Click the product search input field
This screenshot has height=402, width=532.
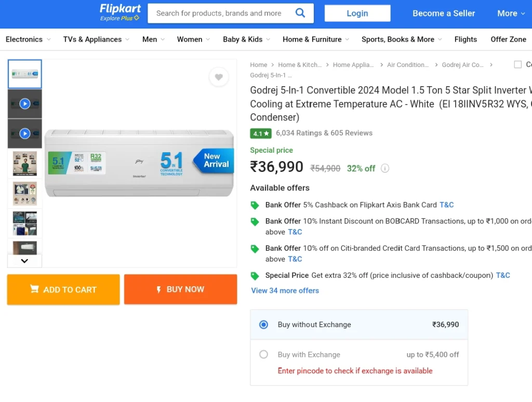tap(221, 13)
